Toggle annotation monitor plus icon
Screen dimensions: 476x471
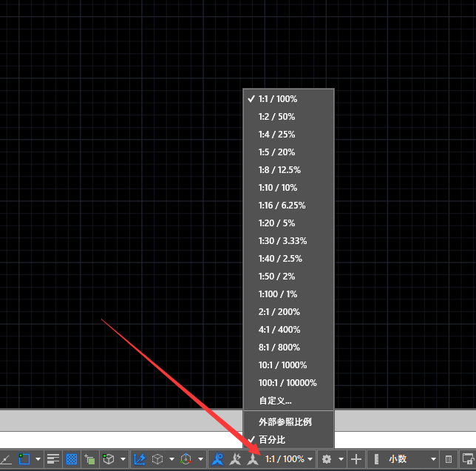tap(356, 459)
